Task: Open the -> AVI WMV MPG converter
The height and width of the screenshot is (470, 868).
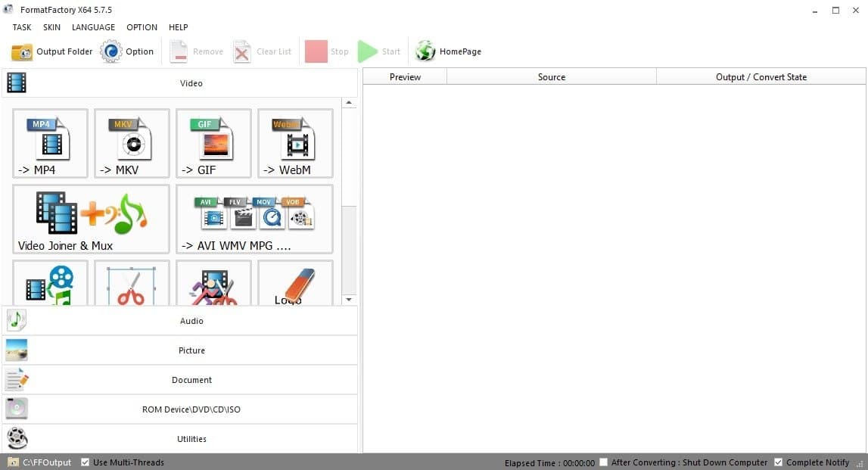Action: click(254, 219)
